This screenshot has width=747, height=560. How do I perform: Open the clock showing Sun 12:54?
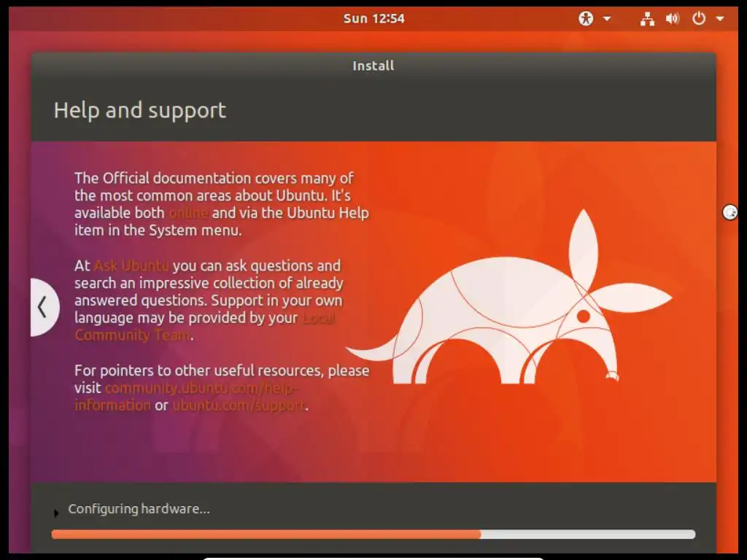(x=374, y=18)
